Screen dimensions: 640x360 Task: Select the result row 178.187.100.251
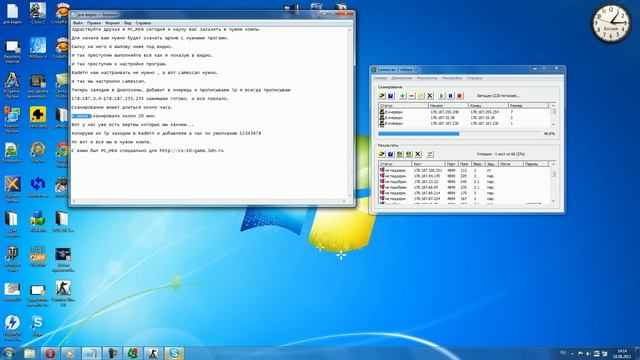[x=464, y=170]
